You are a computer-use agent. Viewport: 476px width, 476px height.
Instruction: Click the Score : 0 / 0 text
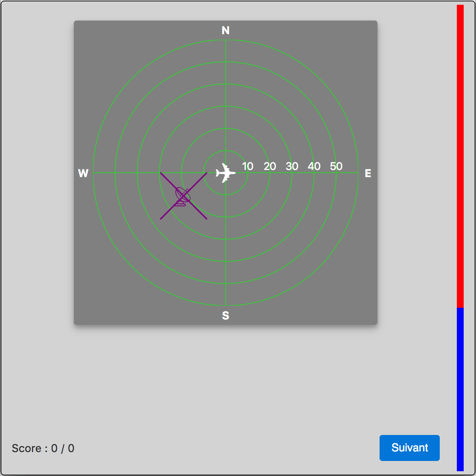(43, 448)
